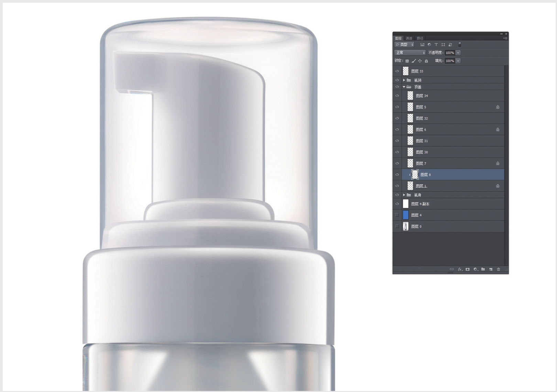
Task: Click the lock all padlock icon
Action: [x=426, y=61]
